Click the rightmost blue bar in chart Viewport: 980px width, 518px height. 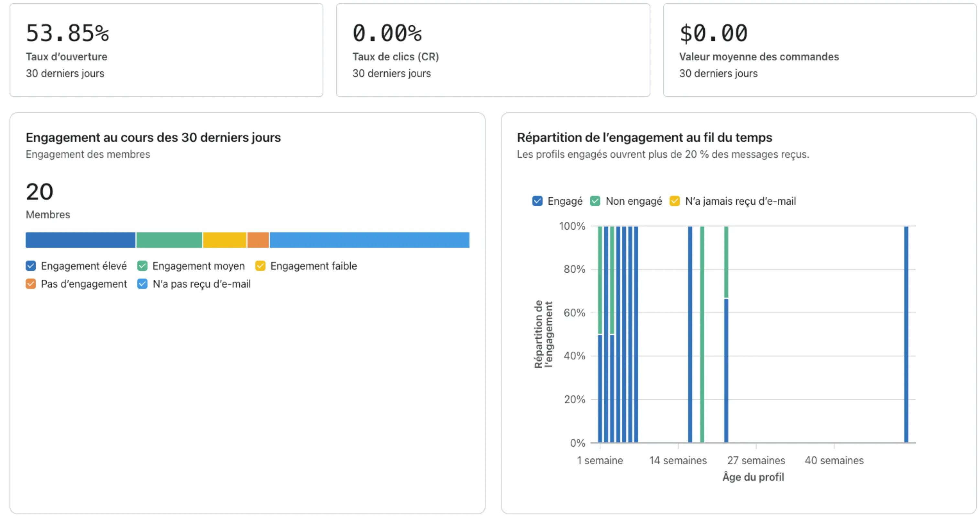point(906,335)
